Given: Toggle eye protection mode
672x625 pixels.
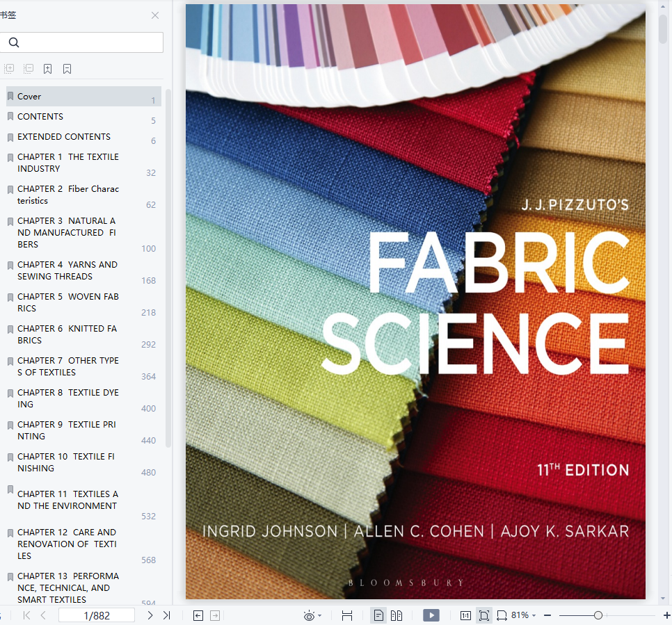Looking at the screenshot, I should click(x=309, y=616).
